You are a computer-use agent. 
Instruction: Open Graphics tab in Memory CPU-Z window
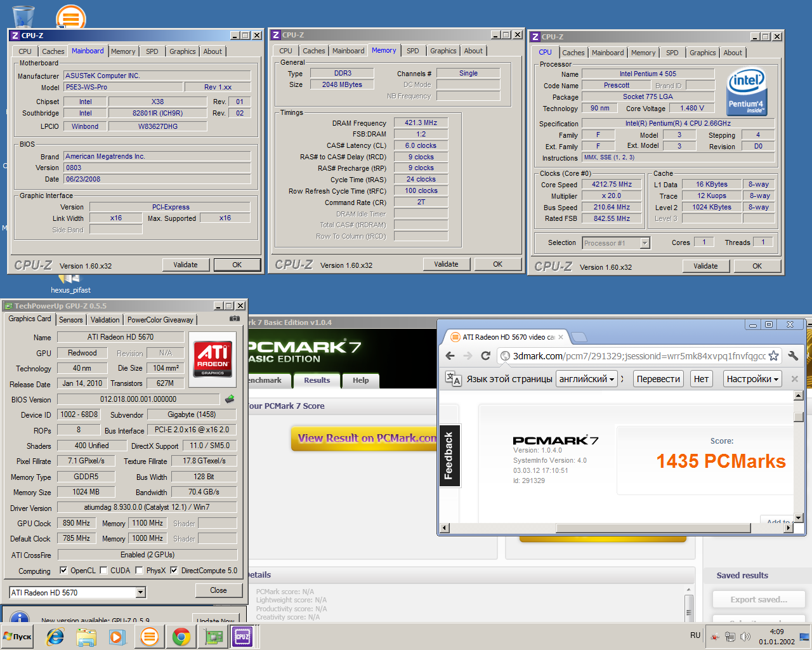point(443,51)
